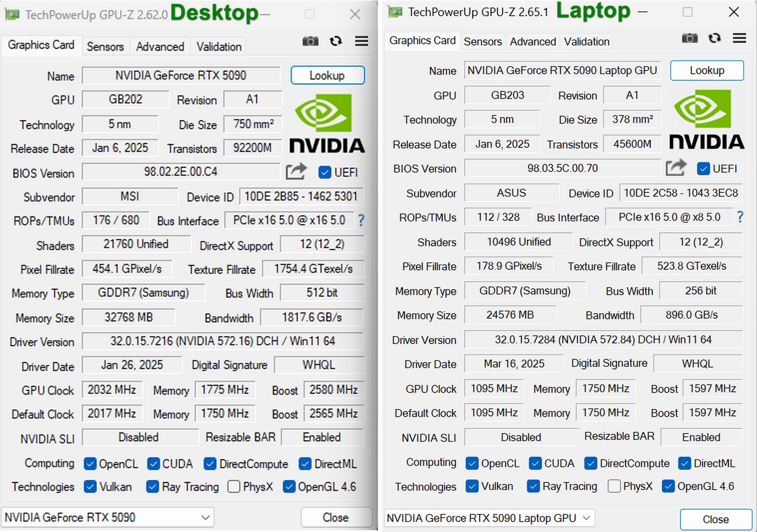
Task: Open GPU selector dropdown showing RTX 5090 Laptop GPU
Action: click(x=490, y=518)
